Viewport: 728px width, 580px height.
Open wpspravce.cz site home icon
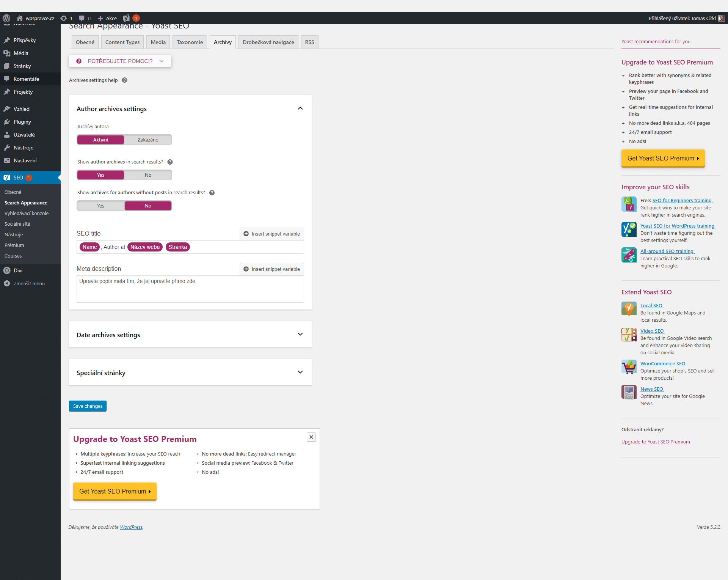[20, 18]
